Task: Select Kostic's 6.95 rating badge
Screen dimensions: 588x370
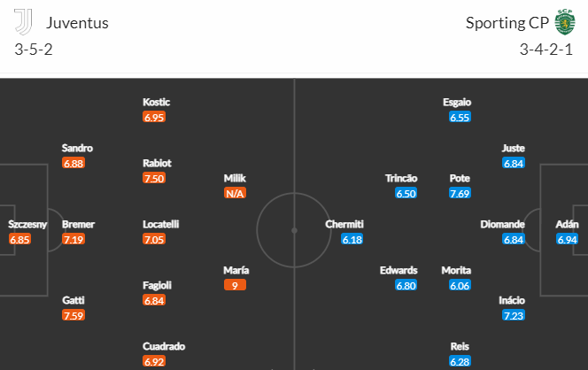Action: (x=154, y=118)
